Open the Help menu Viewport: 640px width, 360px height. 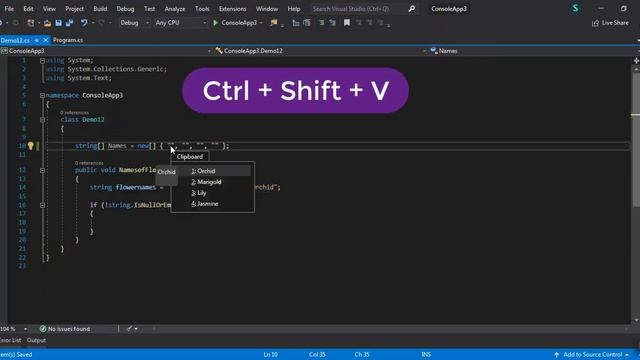pyautogui.click(x=294, y=9)
